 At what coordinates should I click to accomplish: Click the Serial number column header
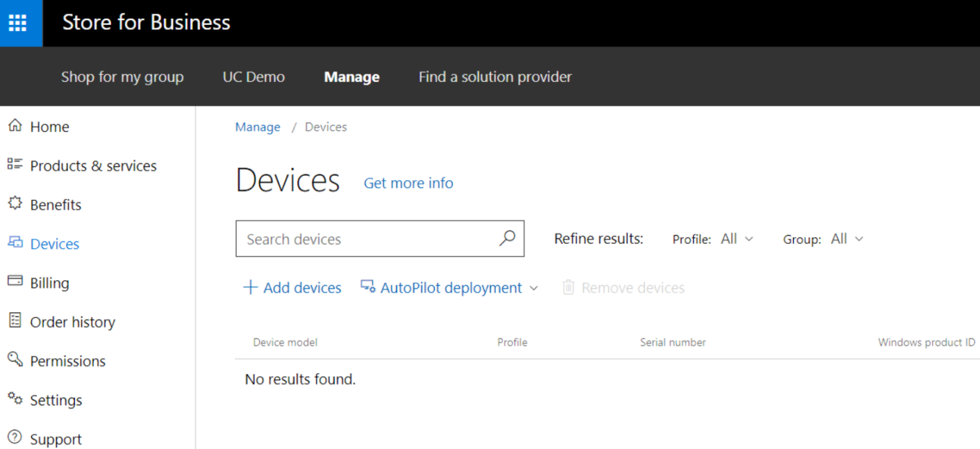[672, 342]
